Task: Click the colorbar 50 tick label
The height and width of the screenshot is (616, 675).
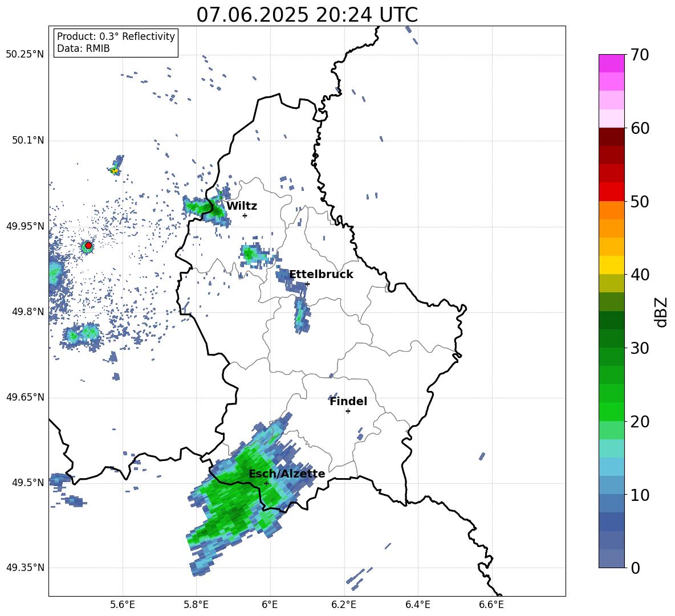Action: tap(640, 202)
